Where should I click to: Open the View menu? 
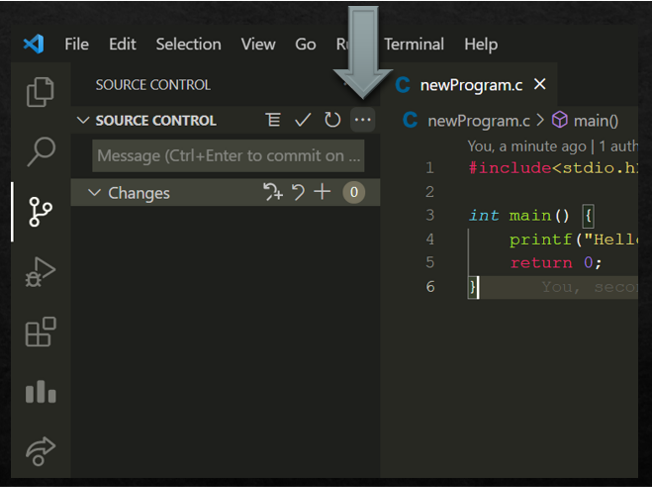pyautogui.click(x=258, y=44)
